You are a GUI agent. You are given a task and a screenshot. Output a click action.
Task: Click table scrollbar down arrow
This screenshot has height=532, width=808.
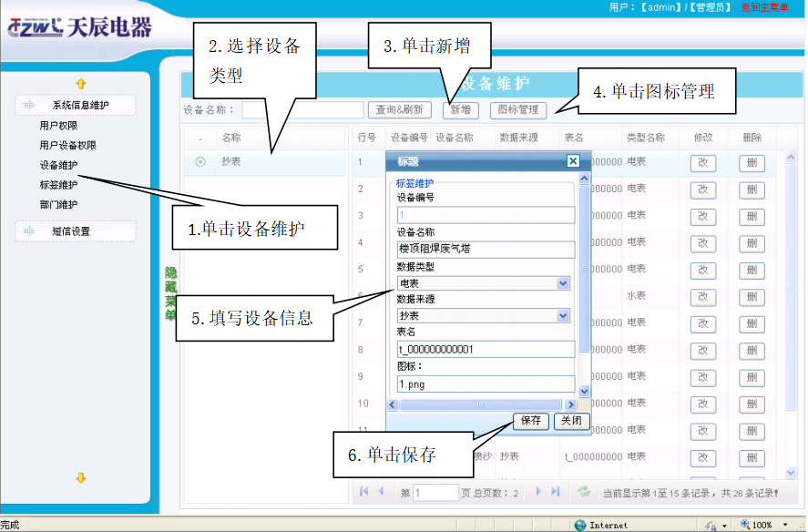(x=791, y=472)
